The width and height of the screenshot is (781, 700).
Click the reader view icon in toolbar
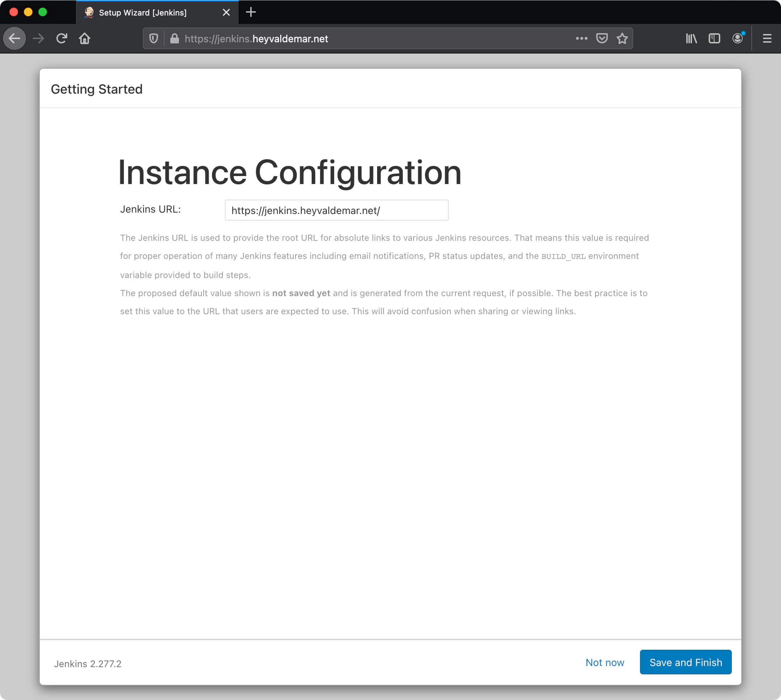[x=714, y=39]
